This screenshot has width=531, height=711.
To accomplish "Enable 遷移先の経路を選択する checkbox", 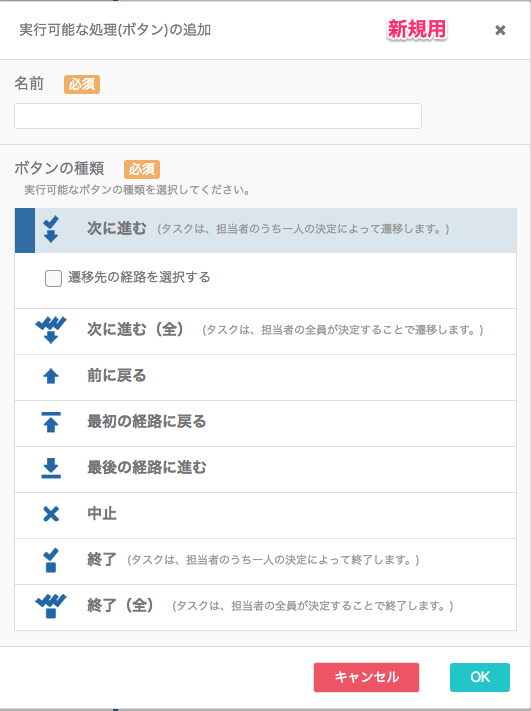I will pyautogui.click(x=53, y=278).
